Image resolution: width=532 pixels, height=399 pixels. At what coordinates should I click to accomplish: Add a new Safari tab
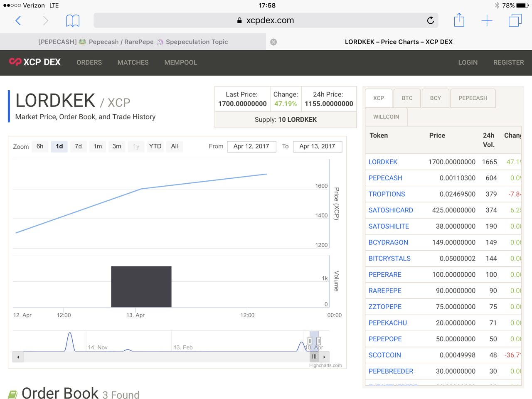[487, 20]
